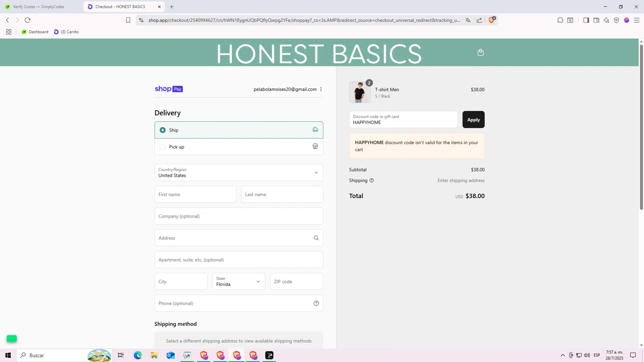The image size is (644, 362).
Task: Open the clock showing 7:57 a. m.
Action: click(x=614, y=355)
